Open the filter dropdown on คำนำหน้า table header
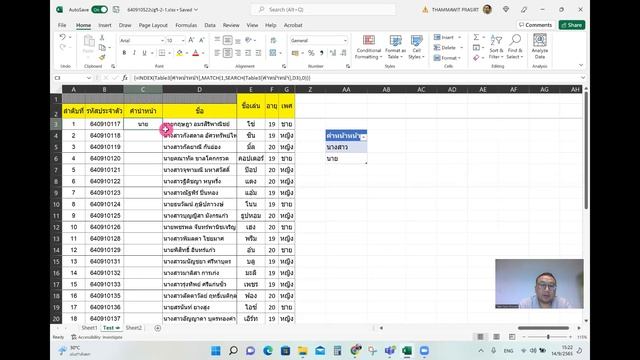 (363, 138)
